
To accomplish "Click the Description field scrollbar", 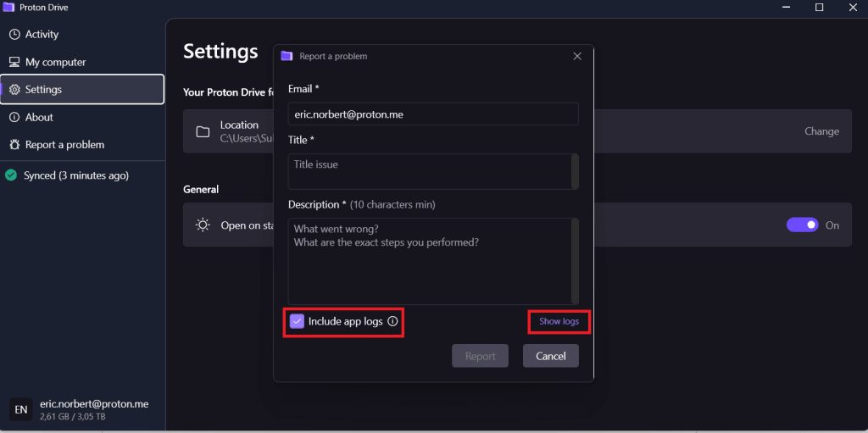I will pyautogui.click(x=575, y=261).
